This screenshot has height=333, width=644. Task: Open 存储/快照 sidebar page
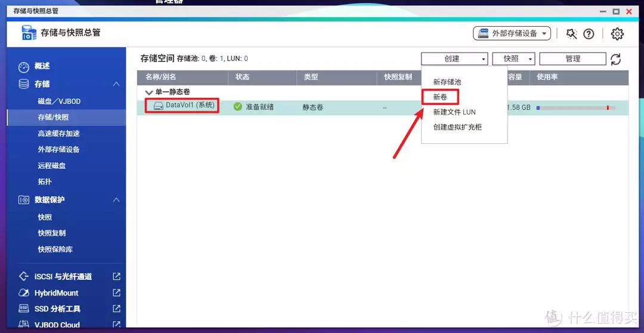(x=54, y=117)
